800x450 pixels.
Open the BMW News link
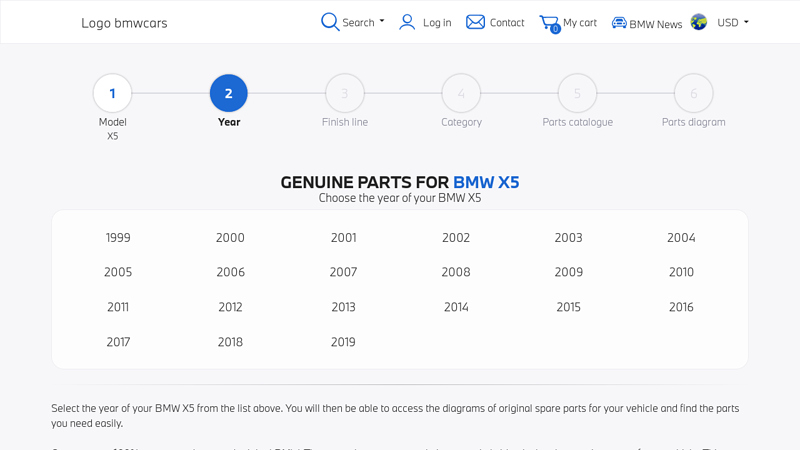655,24
